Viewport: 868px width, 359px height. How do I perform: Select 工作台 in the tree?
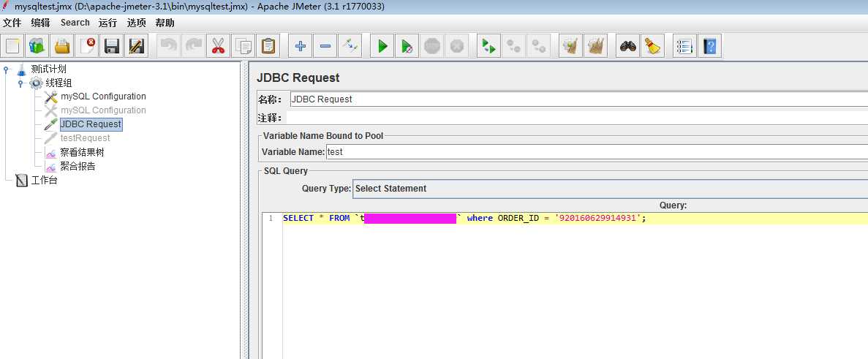click(x=45, y=181)
